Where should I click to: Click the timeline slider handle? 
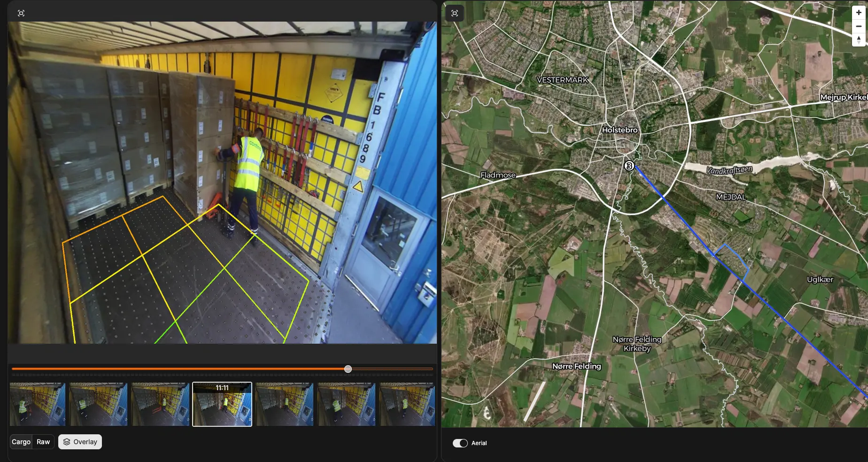[348, 369]
